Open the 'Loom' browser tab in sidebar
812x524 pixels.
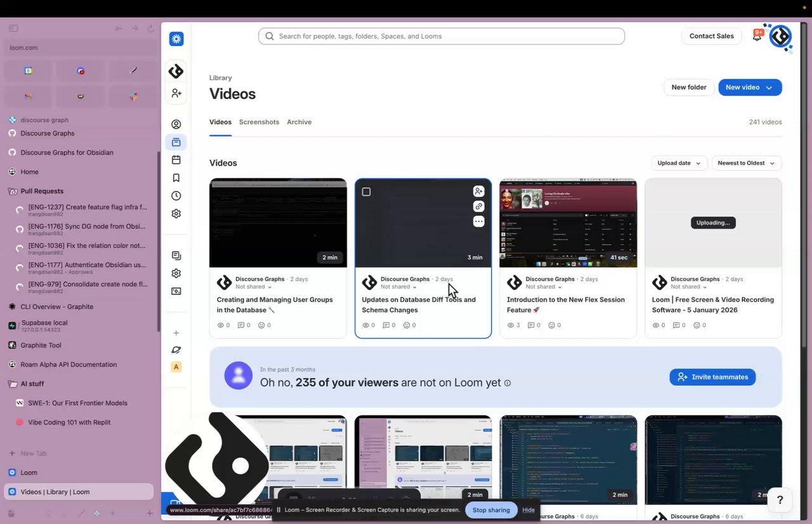pyautogui.click(x=79, y=473)
